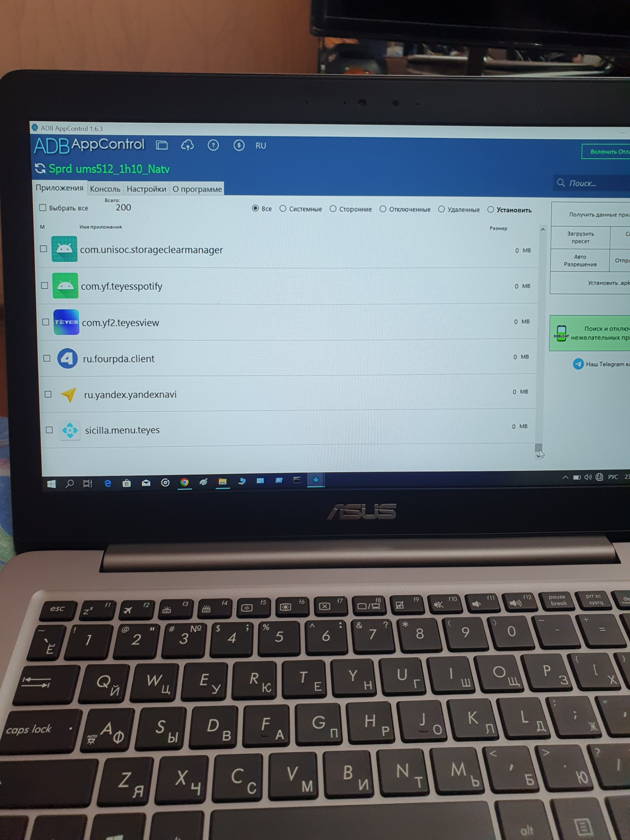Screen dimensions: 630x840
Task: Click the Загрузить пресет button
Action: [x=580, y=238]
